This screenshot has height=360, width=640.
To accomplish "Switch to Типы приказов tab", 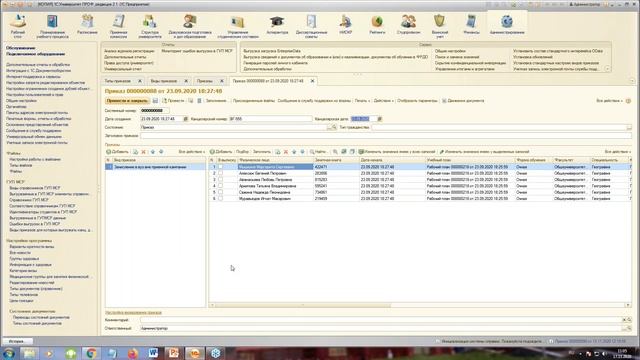I will (118, 81).
